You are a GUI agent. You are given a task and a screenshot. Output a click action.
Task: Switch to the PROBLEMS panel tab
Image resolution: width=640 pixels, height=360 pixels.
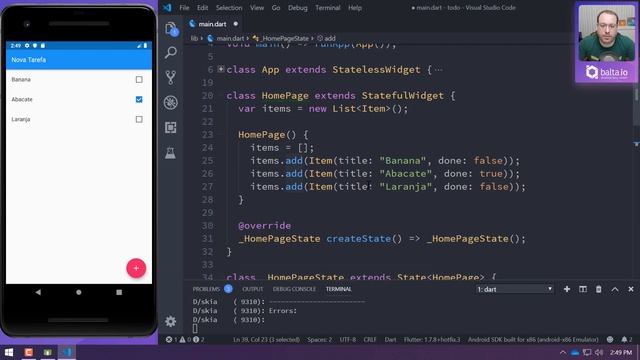click(x=206, y=289)
